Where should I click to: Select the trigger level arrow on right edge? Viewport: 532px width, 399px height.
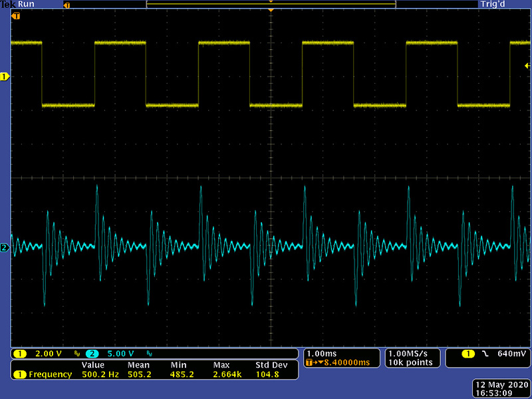527,66
